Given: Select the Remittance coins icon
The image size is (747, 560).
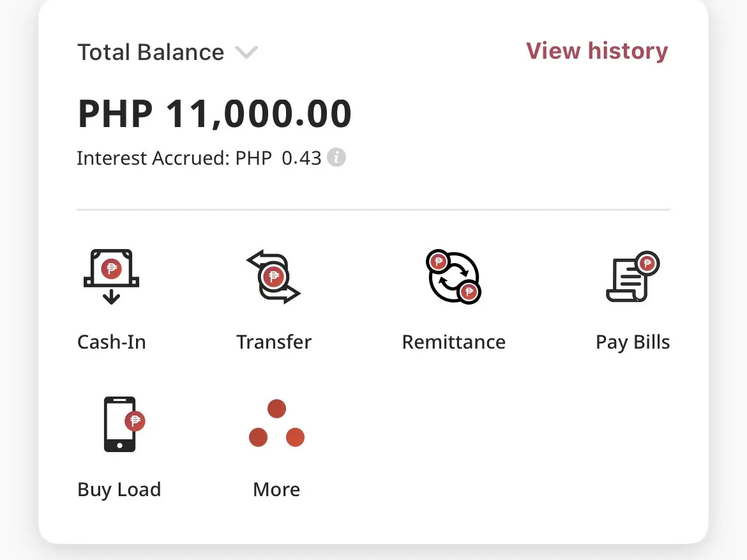Looking at the screenshot, I should point(453,276).
